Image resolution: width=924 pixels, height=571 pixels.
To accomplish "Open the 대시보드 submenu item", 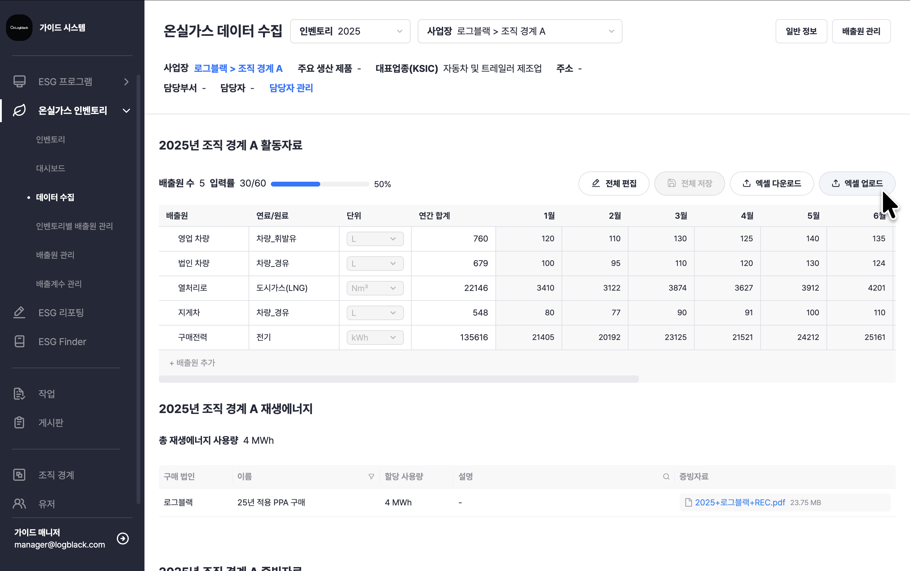I will (51, 168).
